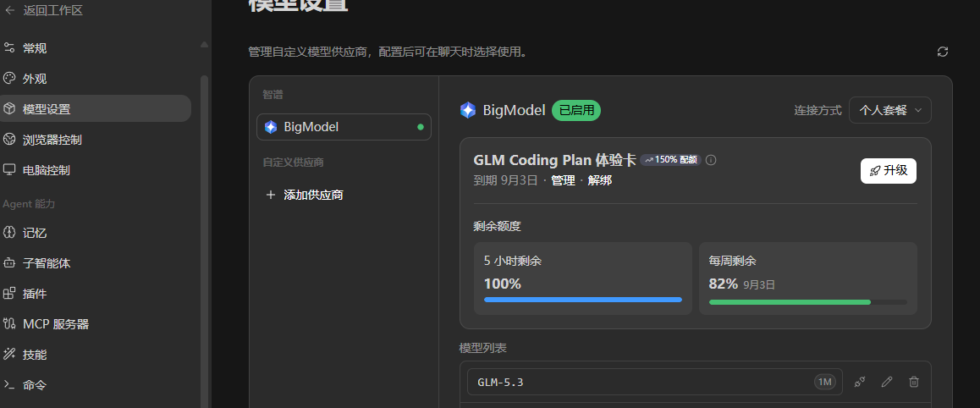Viewport: 980px width, 408px height.
Task: Select the BigModel provider entry
Action: 344,127
